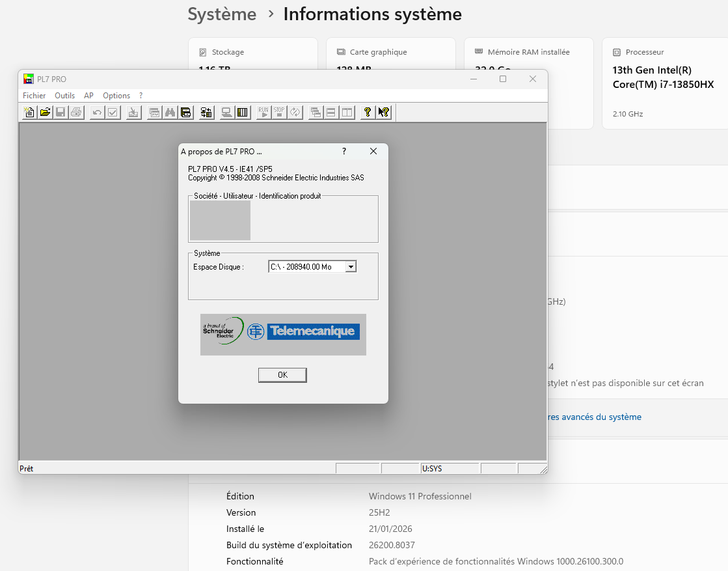This screenshot has height=571, width=728.
Task: Click the cascade windows toolbar icon
Action: tap(316, 112)
